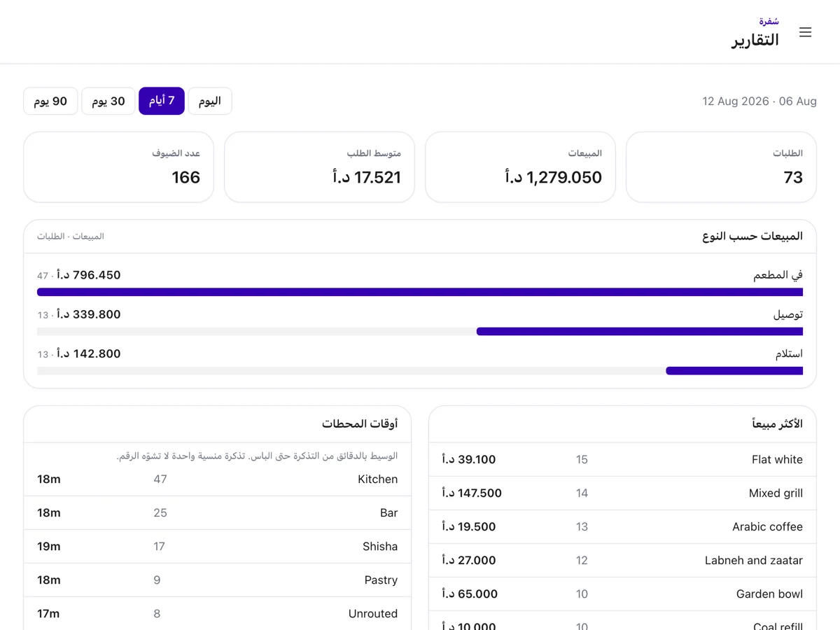The width and height of the screenshot is (840, 630).
Task: Click the 39.100 د.أ amount
Action: (469, 460)
